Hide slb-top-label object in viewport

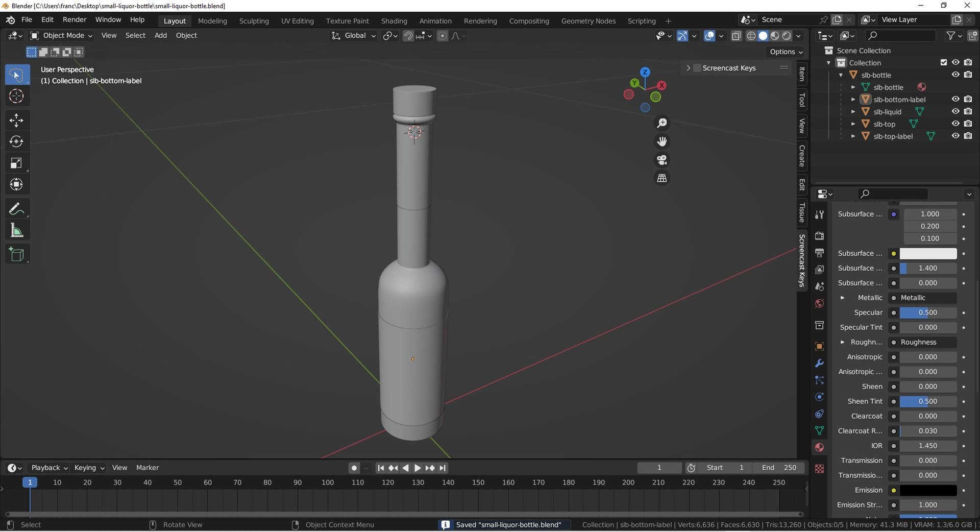click(955, 136)
